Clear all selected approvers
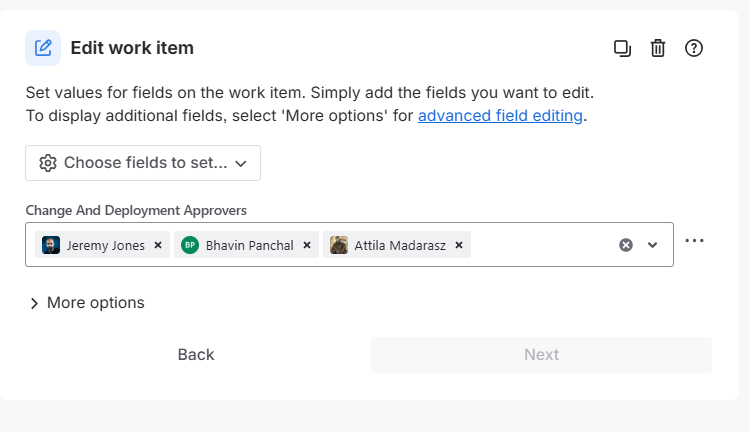The image size is (750, 432). point(626,245)
